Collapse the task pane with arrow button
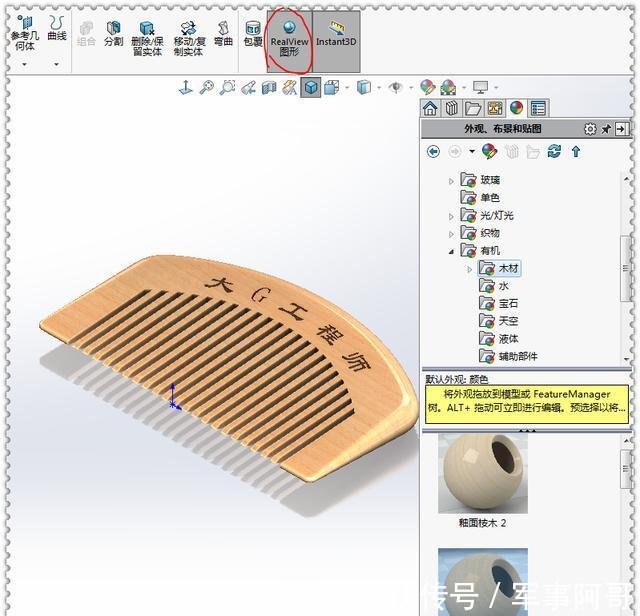 [x=621, y=129]
